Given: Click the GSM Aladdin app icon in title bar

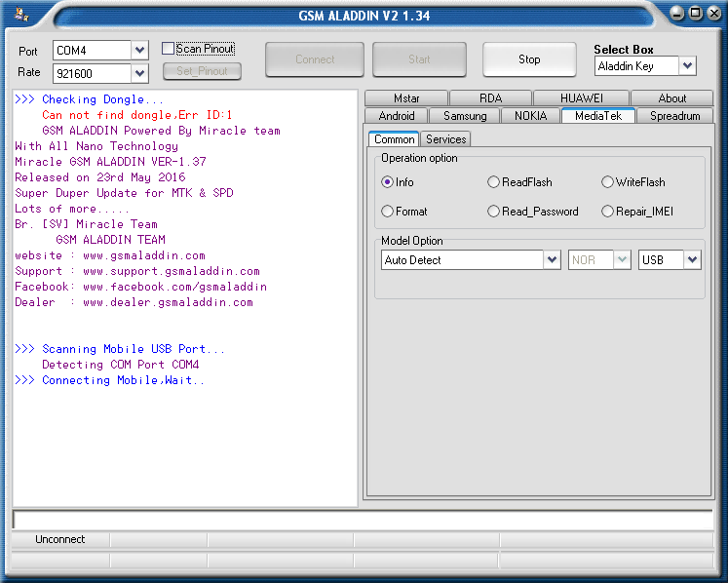Looking at the screenshot, I should (x=20, y=15).
